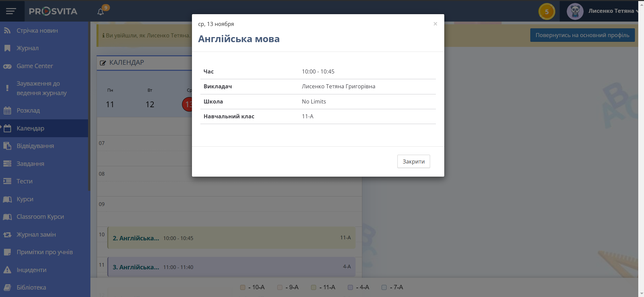
Task: Close the dialog with the X icon
Action: pos(435,24)
